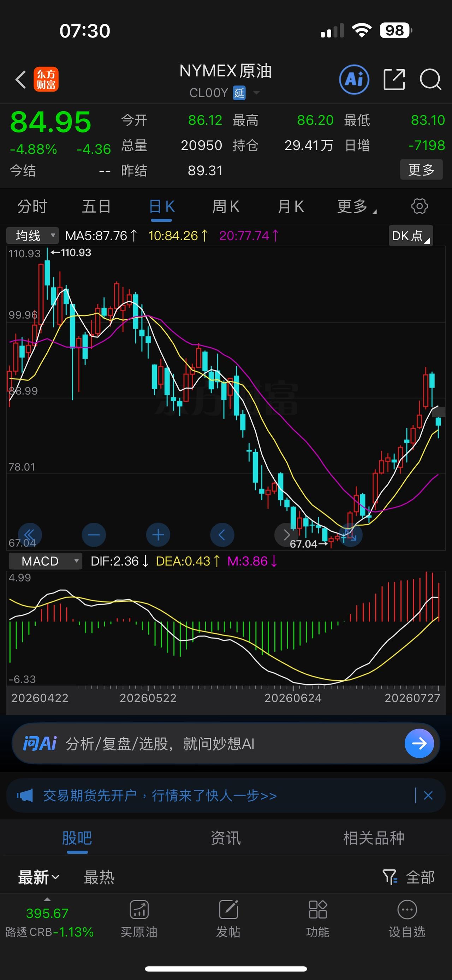Open the 均线 indicator dropdown

pos(33,236)
